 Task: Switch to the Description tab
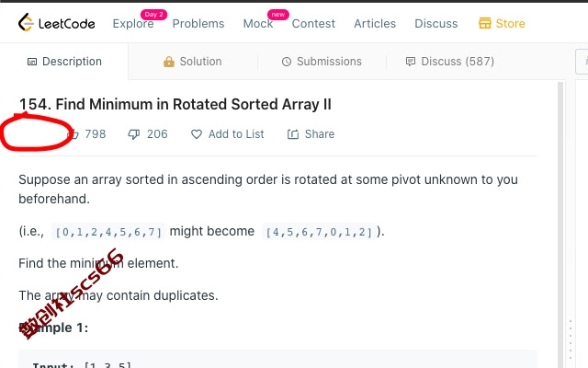(64, 62)
